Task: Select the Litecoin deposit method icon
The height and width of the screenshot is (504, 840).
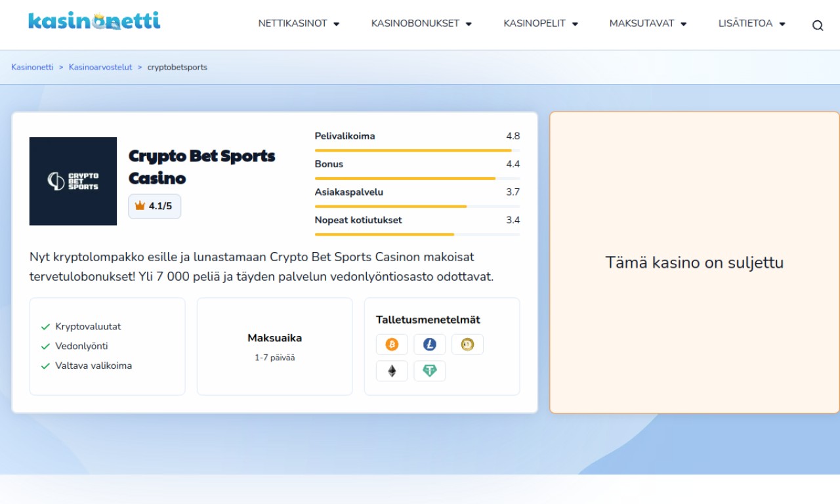Action: [430, 345]
